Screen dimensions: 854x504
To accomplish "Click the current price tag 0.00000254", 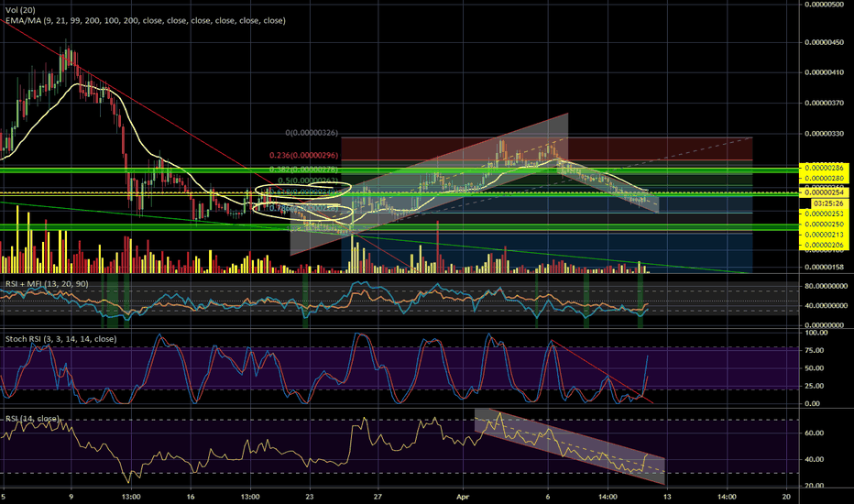I will pyautogui.click(x=824, y=192).
